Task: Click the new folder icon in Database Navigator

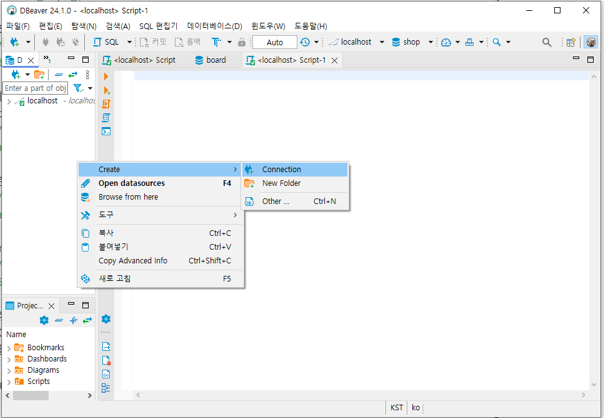Action: [x=39, y=74]
